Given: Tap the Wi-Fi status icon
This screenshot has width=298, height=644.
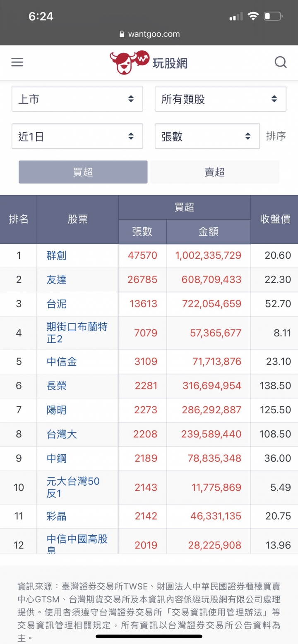Looking at the screenshot, I should coord(253,17).
